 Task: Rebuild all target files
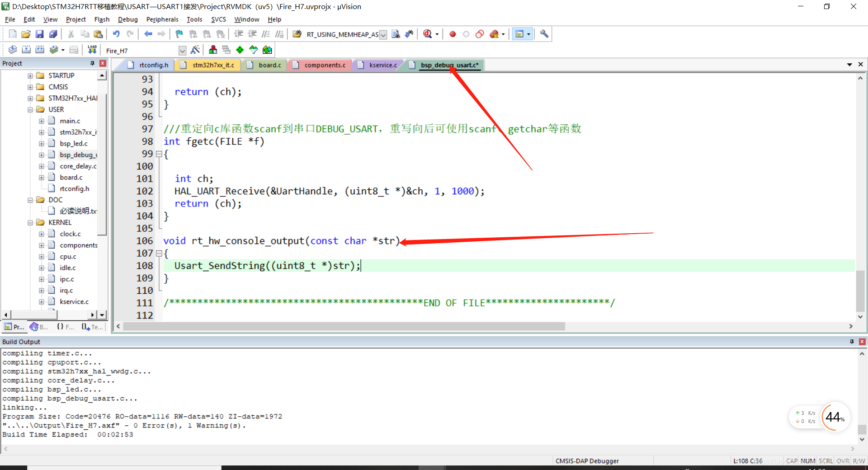[40, 50]
